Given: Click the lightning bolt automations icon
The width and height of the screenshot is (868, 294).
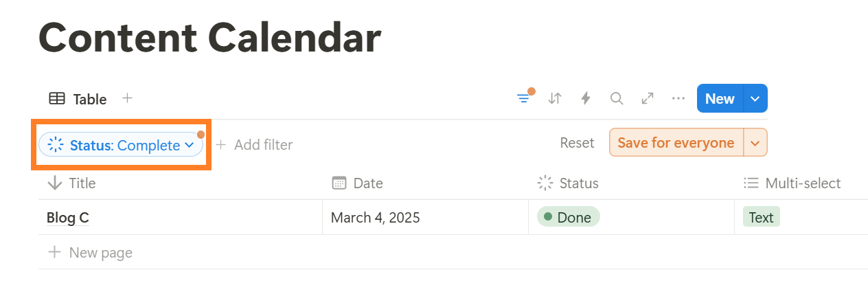Looking at the screenshot, I should click(586, 98).
